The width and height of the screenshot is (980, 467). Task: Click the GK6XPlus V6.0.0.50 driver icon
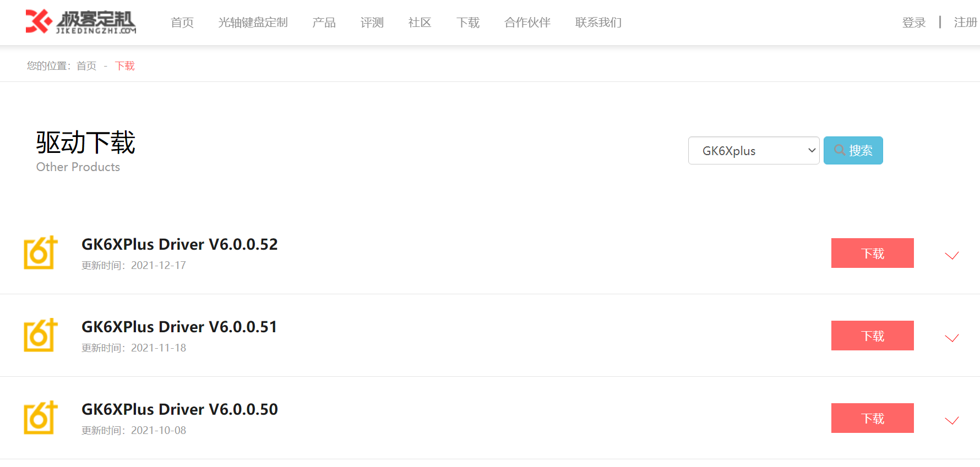tap(41, 418)
